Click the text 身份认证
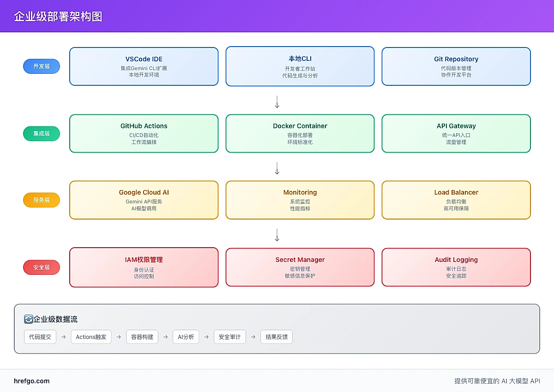This screenshot has width=554, height=392. pyautogui.click(x=144, y=270)
